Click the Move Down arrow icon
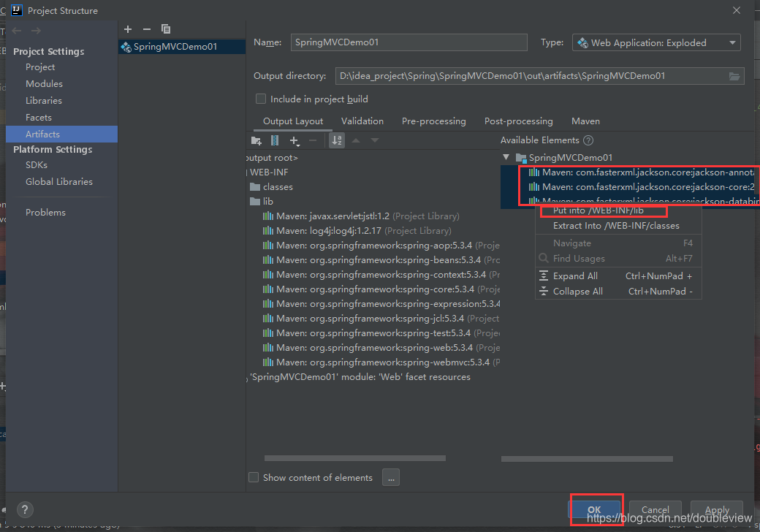The image size is (760, 532). (x=375, y=140)
